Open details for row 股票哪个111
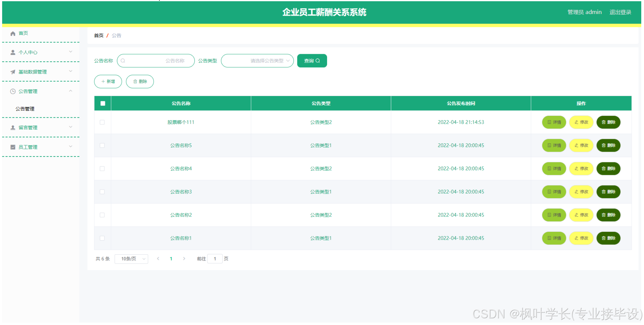 point(554,122)
